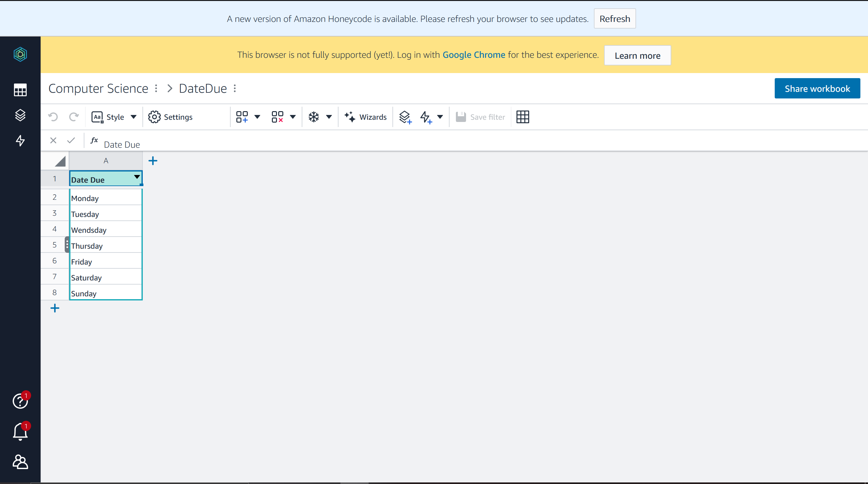Confirm formula with the checkmark
The height and width of the screenshot is (484, 868).
point(71,140)
